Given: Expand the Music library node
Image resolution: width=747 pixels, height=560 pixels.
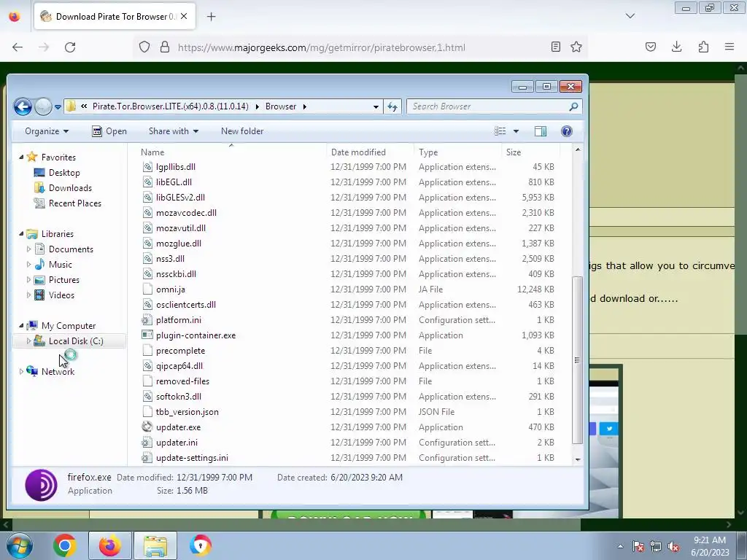Looking at the screenshot, I should point(28,264).
